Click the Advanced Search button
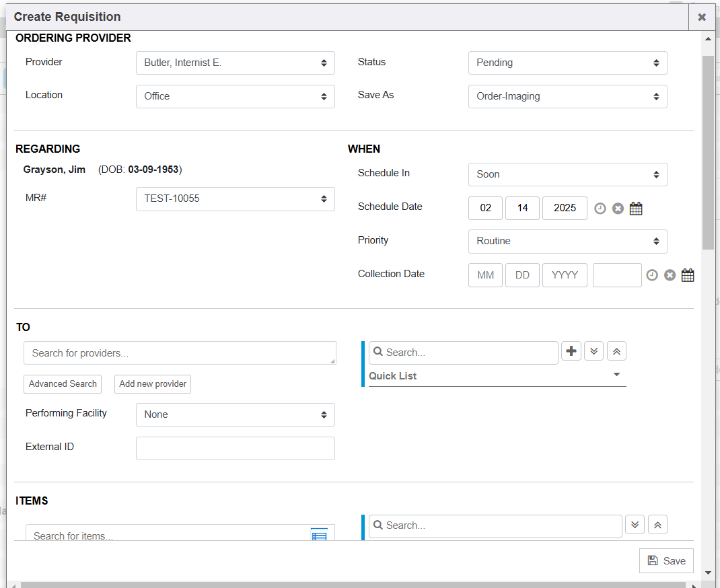 (63, 384)
